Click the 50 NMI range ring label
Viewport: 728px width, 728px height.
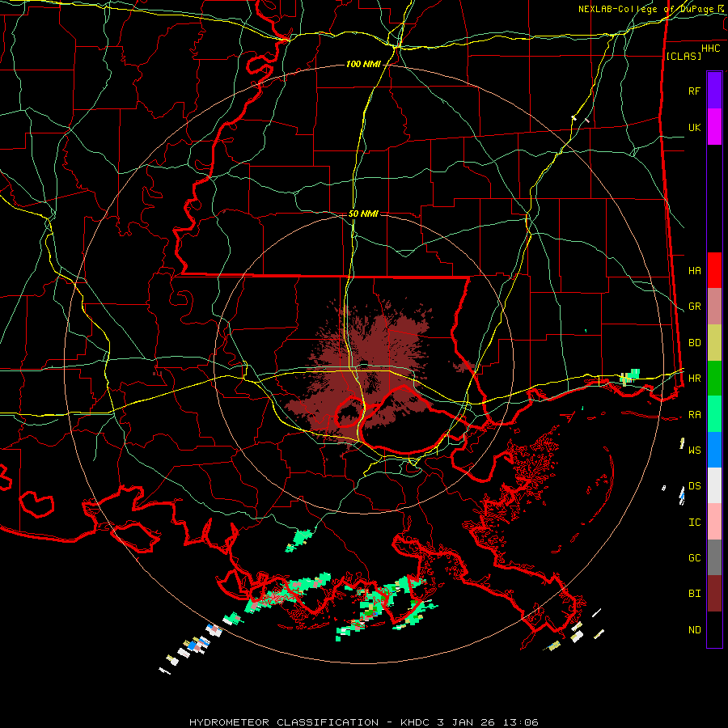[363, 214]
